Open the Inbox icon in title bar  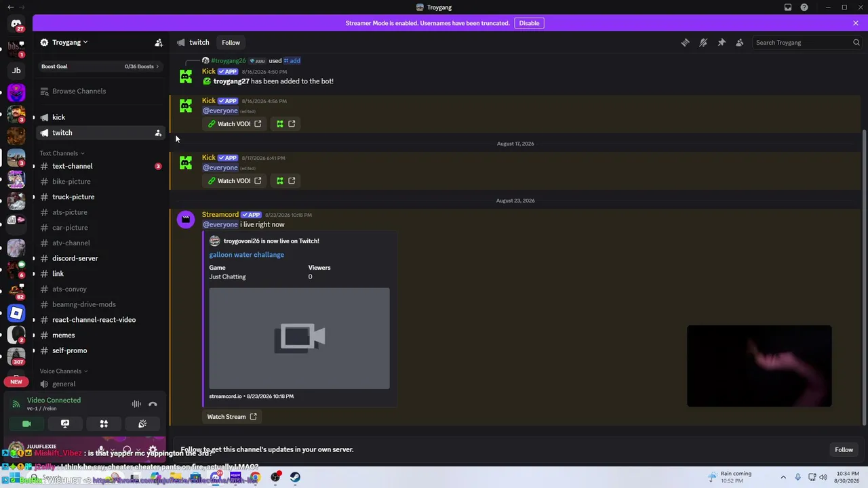pos(788,7)
